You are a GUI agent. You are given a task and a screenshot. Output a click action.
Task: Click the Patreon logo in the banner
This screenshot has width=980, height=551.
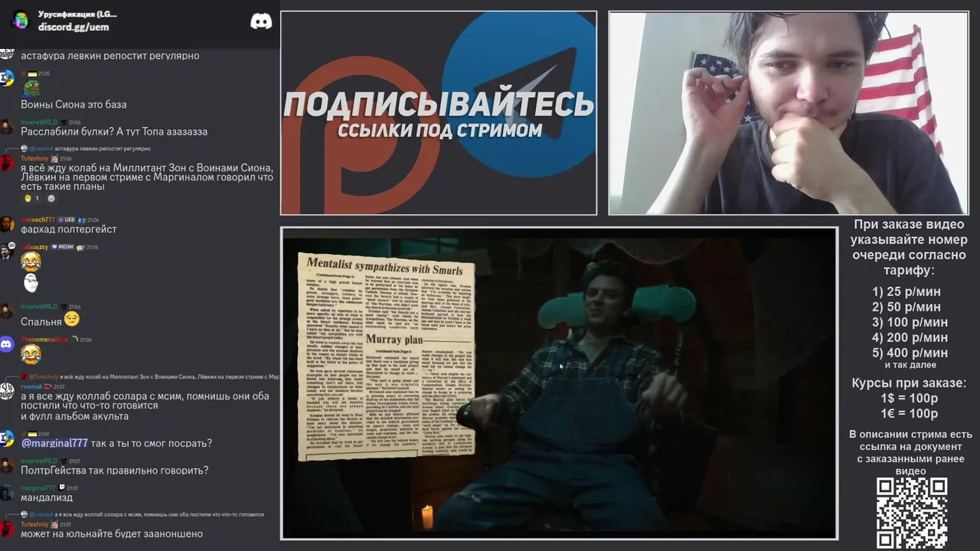click(360, 134)
